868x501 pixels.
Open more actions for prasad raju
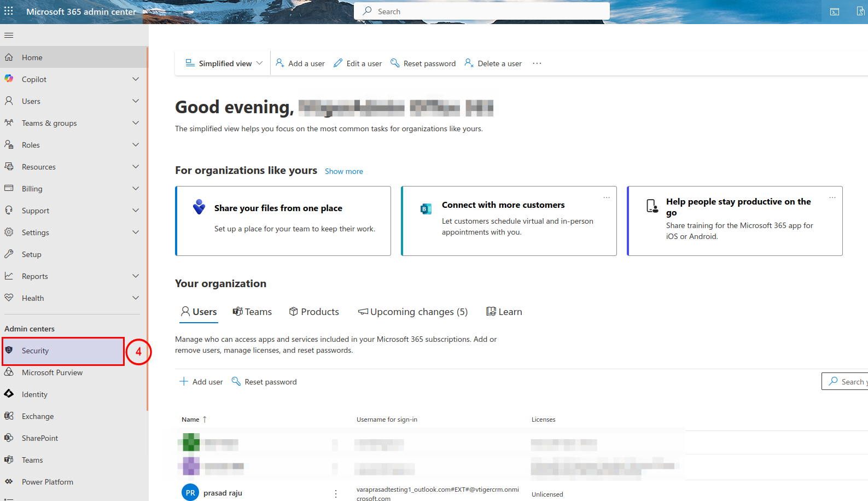pos(336,493)
